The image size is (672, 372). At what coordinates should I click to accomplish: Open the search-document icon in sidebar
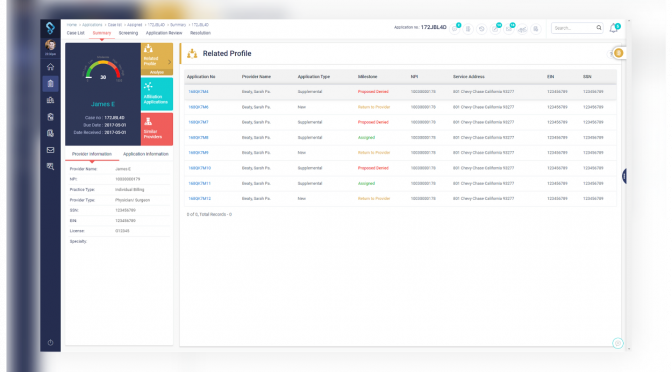pyautogui.click(x=51, y=166)
